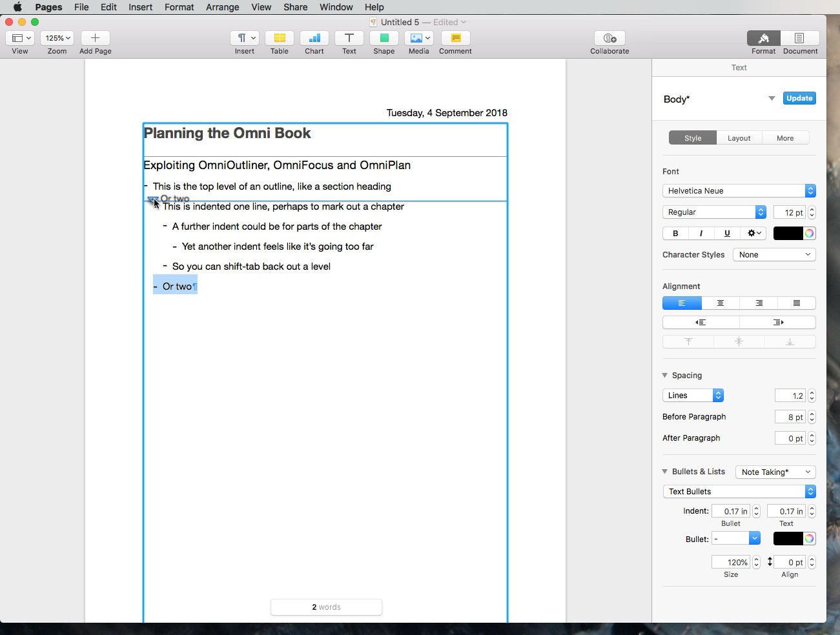
Task: Open advanced text options gear icon
Action: click(x=754, y=233)
